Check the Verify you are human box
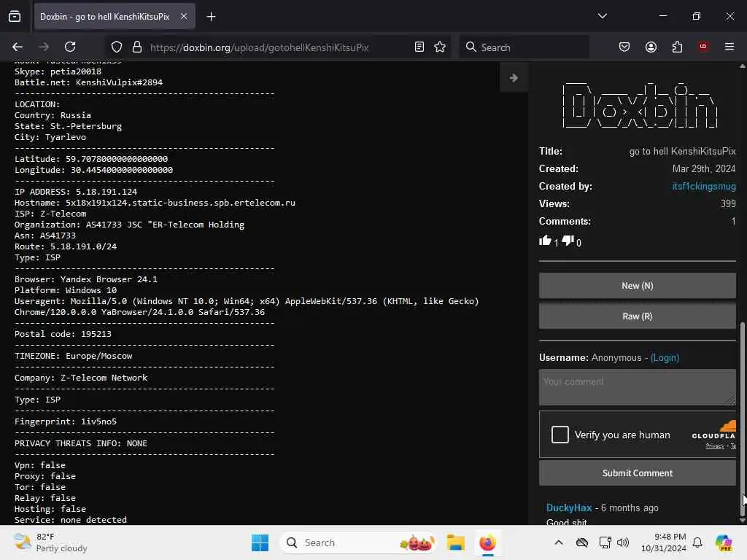This screenshot has height=560, width=747. coord(560,435)
